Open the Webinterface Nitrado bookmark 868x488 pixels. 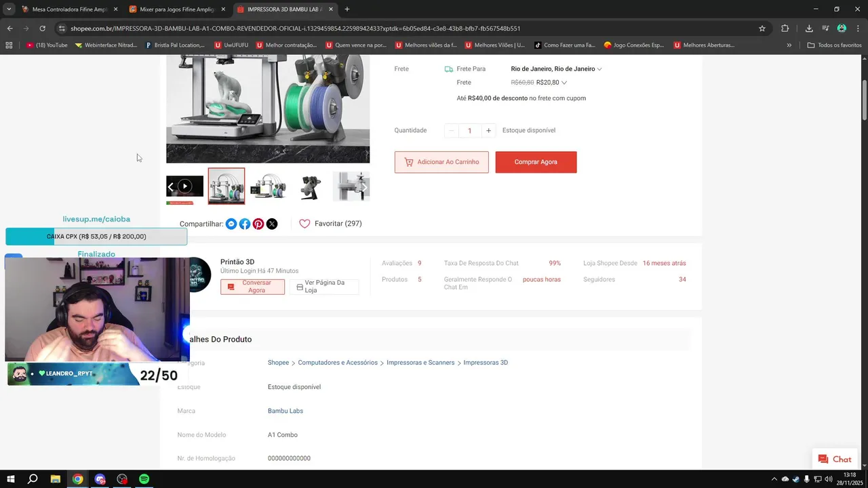pos(106,45)
